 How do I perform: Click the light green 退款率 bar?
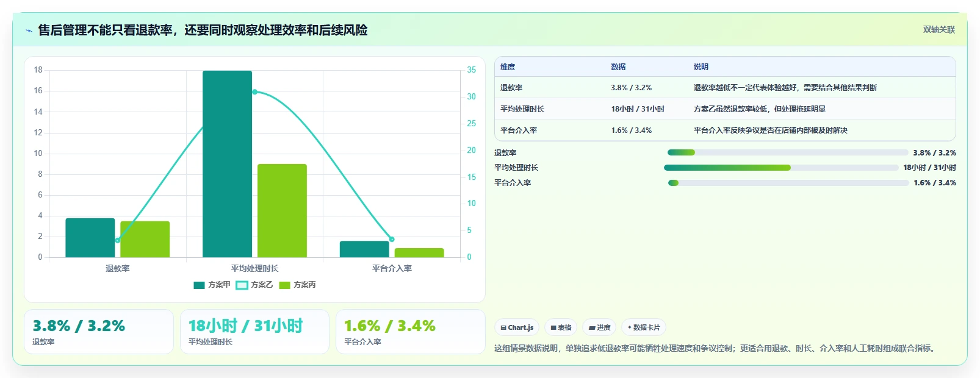145,239
